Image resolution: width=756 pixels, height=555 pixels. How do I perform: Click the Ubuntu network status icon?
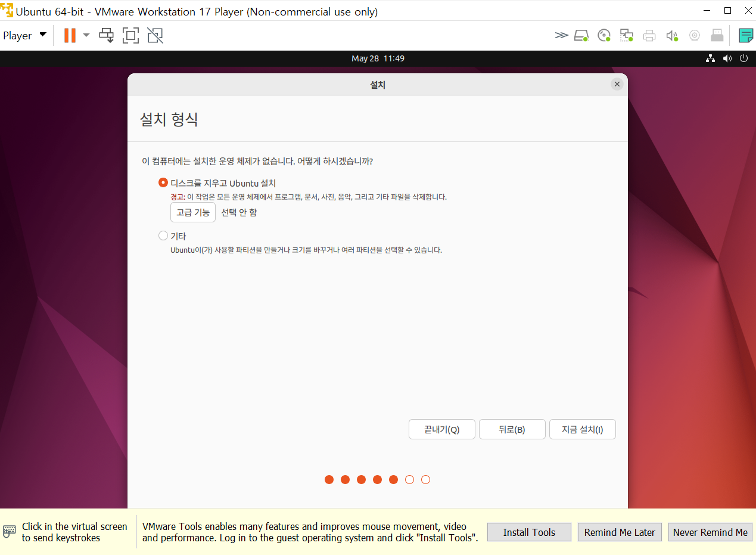pos(710,58)
